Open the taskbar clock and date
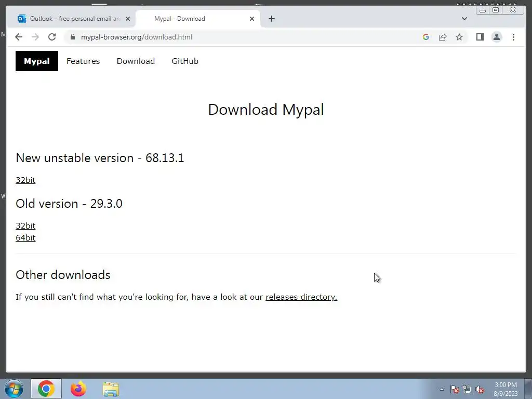Viewport: 532px width, 399px height. 506,389
